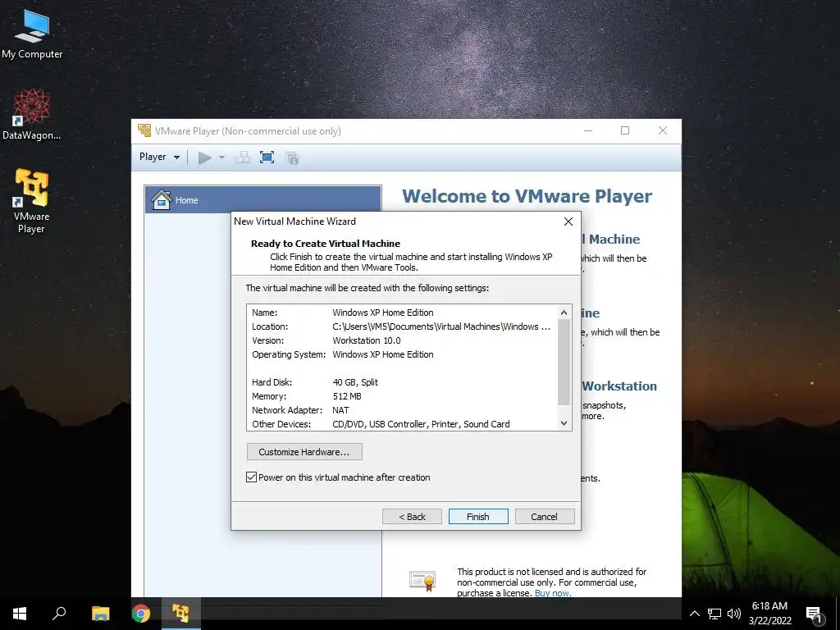Close the New Virtual Machine Wizard dialog
The width and height of the screenshot is (840, 630).
(x=568, y=221)
